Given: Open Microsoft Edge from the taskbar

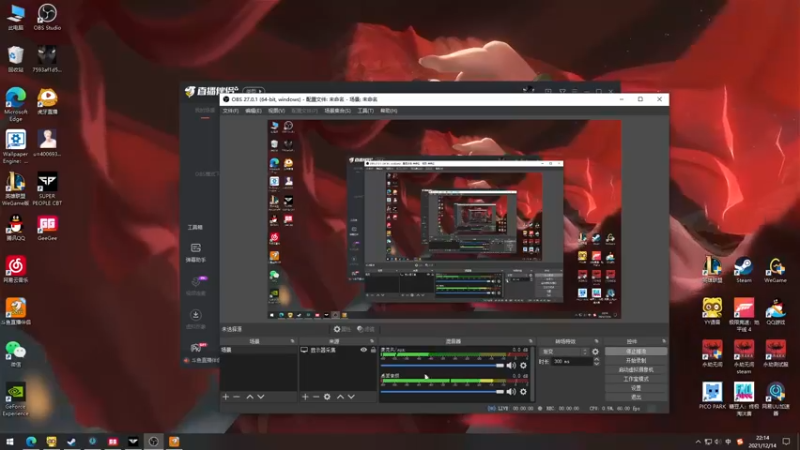Looking at the screenshot, I should click(x=31, y=441).
